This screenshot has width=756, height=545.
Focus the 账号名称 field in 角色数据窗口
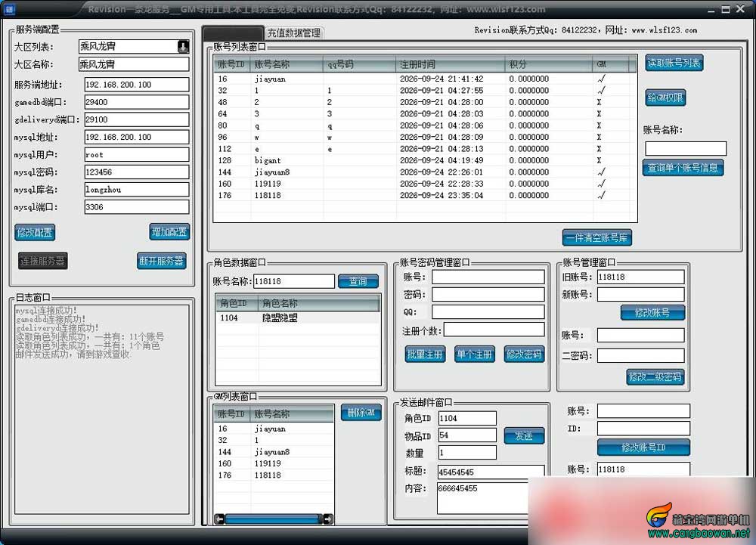(294, 281)
